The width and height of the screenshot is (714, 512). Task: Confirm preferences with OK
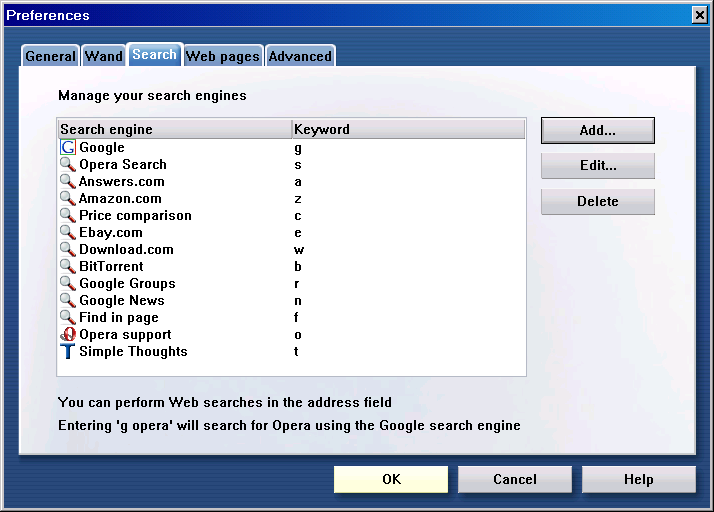click(391, 479)
